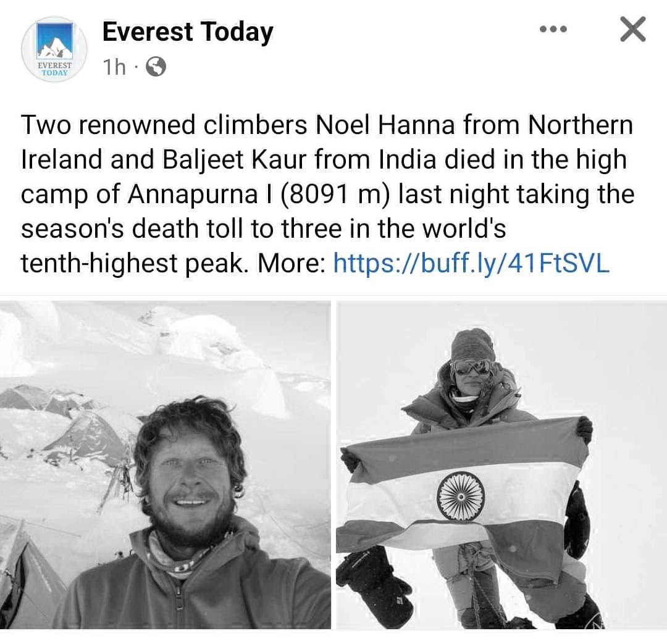Dismiss the post with the X button
This screenshot has height=644, width=667.
click(x=632, y=30)
